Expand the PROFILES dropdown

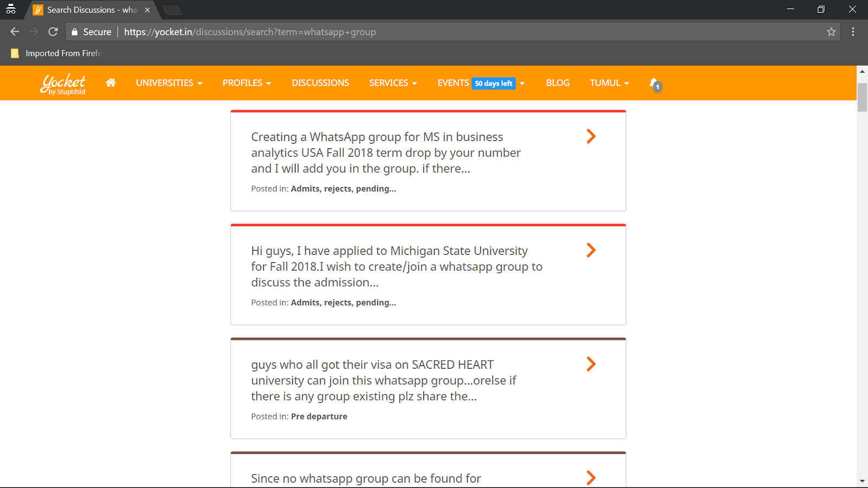click(x=246, y=83)
